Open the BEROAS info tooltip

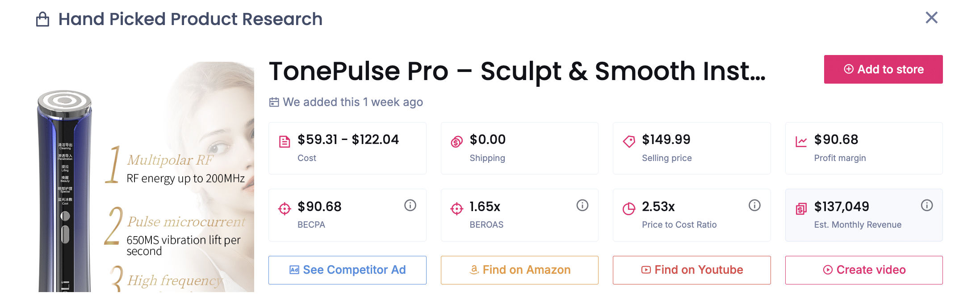tap(582, 205)
